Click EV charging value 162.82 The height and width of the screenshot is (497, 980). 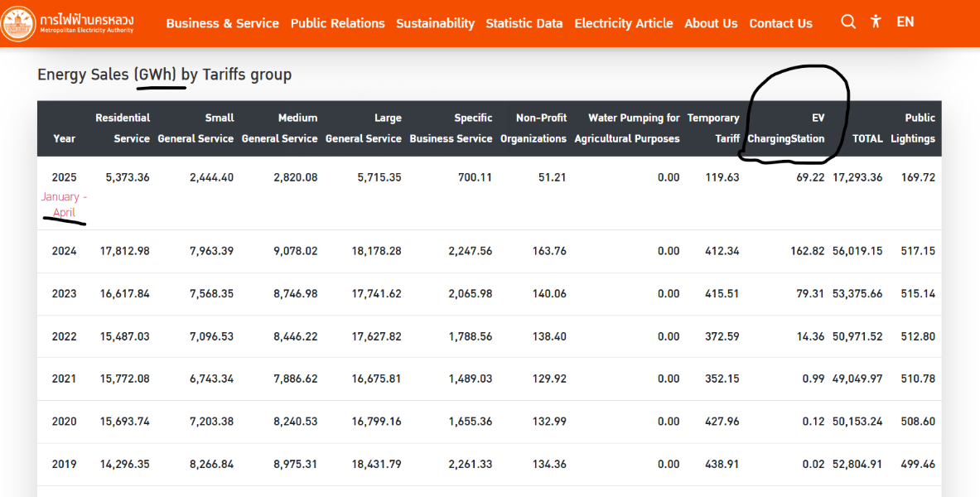[808, 251]
